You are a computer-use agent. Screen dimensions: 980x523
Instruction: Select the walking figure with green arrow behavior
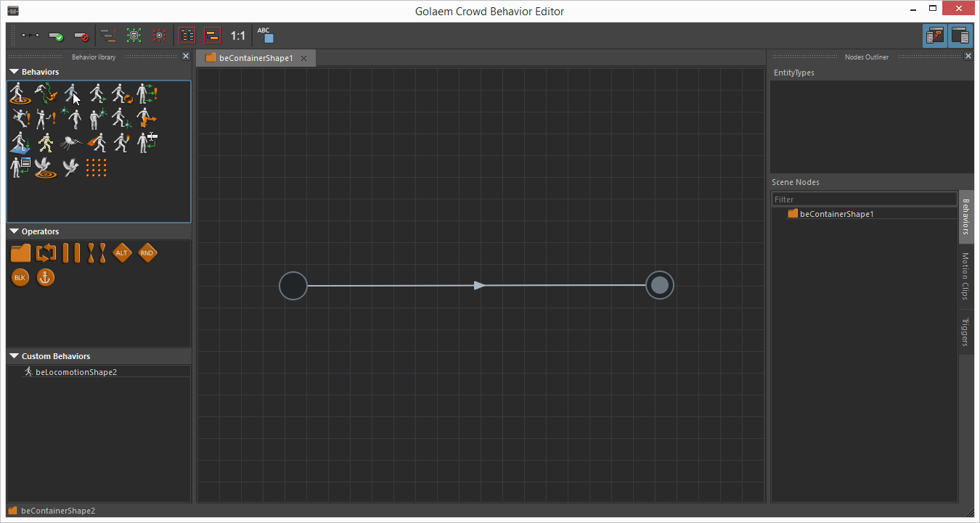point(97,94)
